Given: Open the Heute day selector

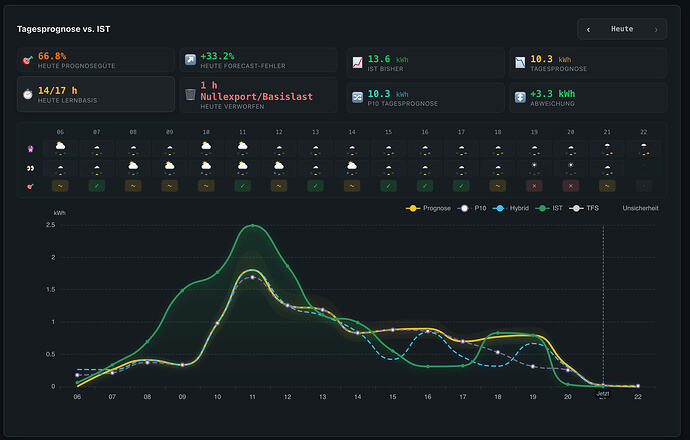Looking at the screenshot, I should 622,29.
